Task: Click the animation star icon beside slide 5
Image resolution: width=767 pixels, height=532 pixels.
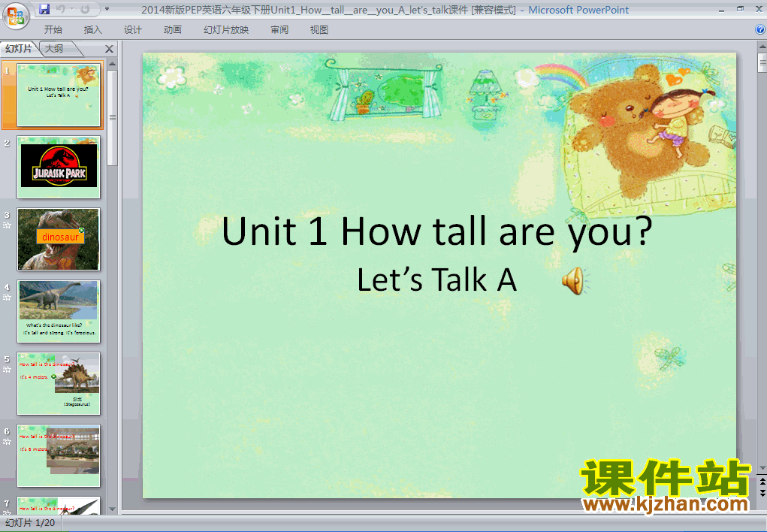Action: coord(7,370)
